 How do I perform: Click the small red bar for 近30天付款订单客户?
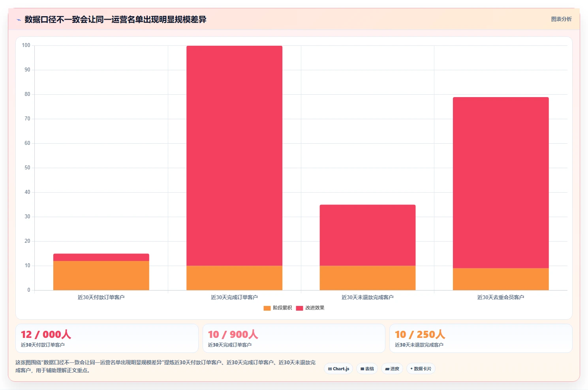101,257
